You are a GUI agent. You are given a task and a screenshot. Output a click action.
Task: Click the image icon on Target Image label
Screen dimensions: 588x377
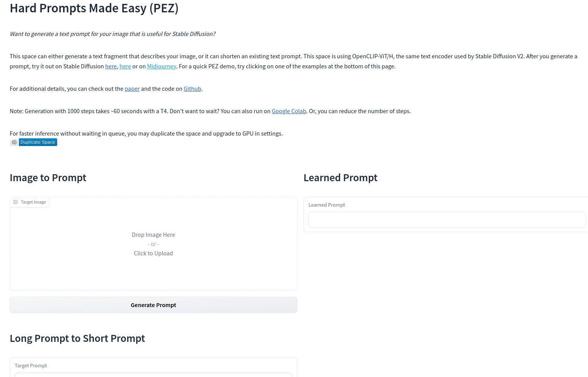click(15, 202)
